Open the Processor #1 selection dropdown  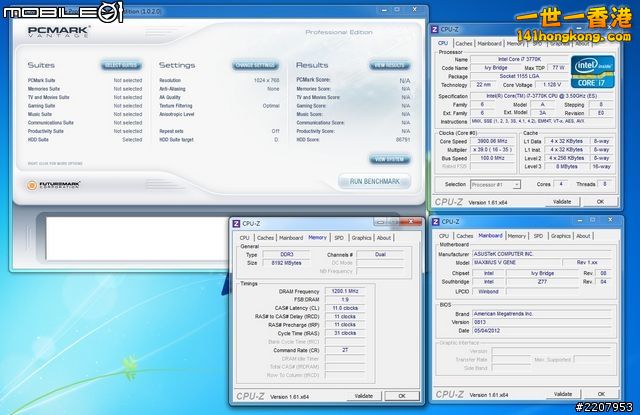[498, 184]
